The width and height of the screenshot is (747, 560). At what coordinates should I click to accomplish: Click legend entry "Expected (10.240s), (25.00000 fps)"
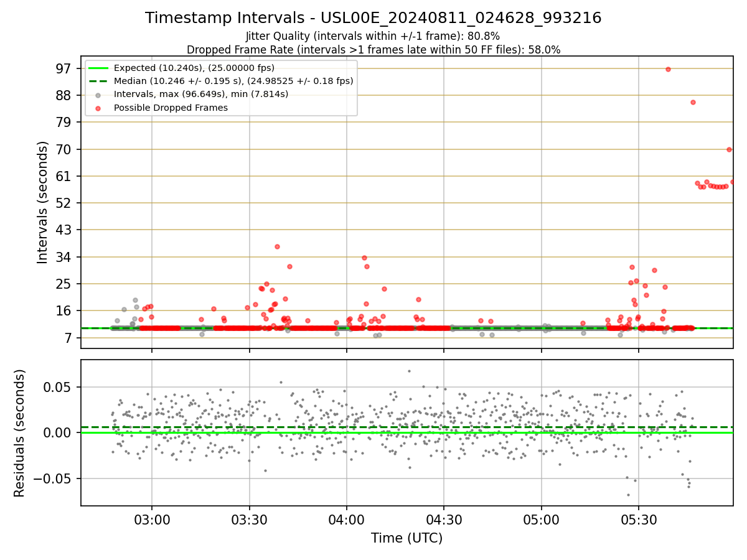click(194, 68)
